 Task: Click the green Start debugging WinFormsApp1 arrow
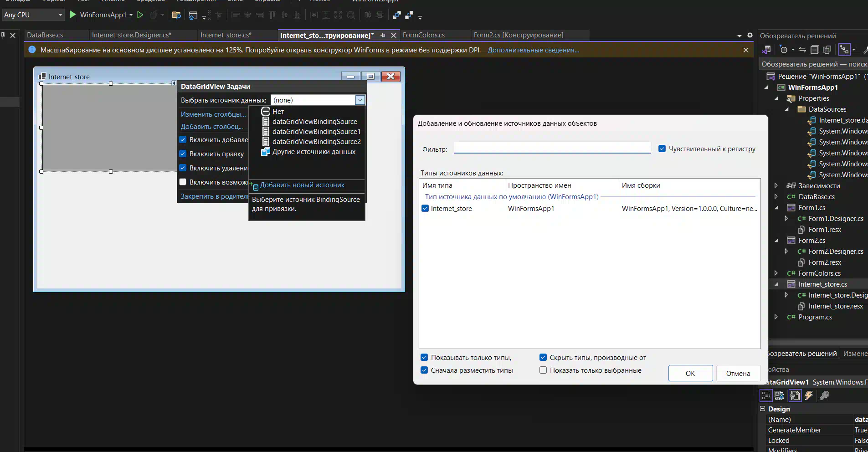tap(72, 15)
